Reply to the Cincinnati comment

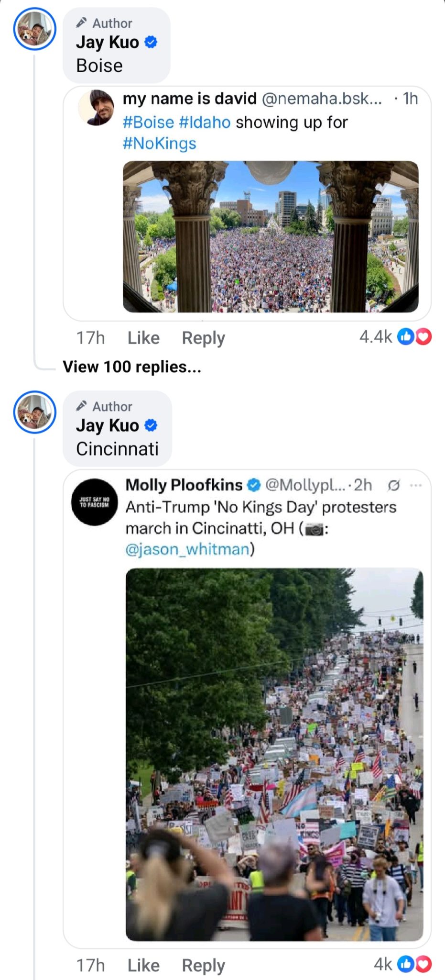click(203, 965)
